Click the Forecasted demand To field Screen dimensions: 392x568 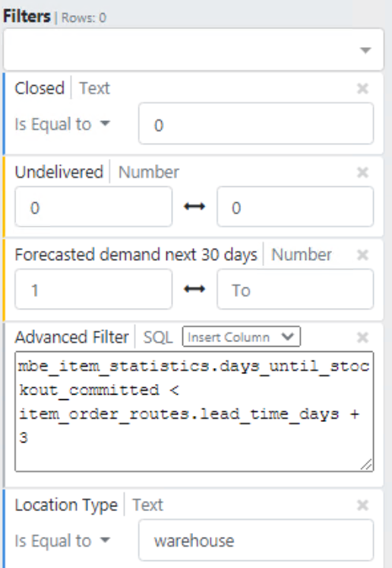point(295,289)
